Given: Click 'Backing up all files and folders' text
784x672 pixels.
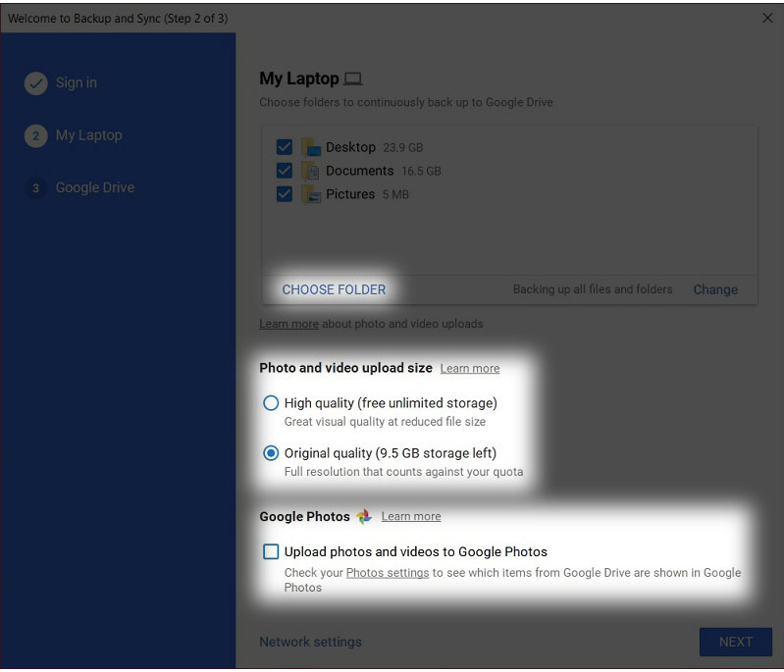Looking at the screenshot, I should pos(593,289).
